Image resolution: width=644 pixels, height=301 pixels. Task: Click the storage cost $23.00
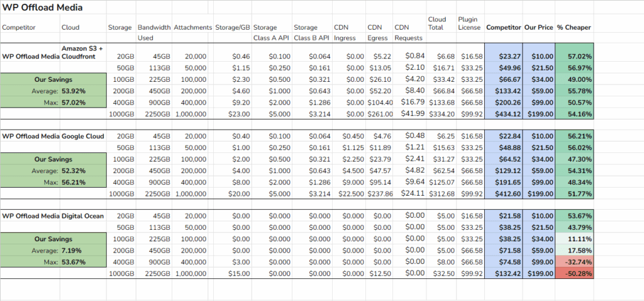tap(233, 115)
